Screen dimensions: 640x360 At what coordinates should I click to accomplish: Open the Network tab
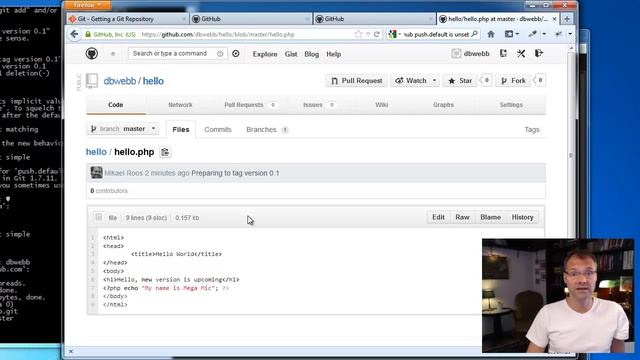[180, 105]
